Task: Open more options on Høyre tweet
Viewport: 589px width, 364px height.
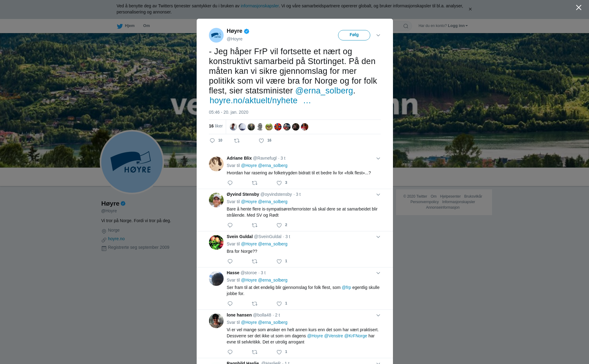Action: pyautogui.click(x=378, y=35)
